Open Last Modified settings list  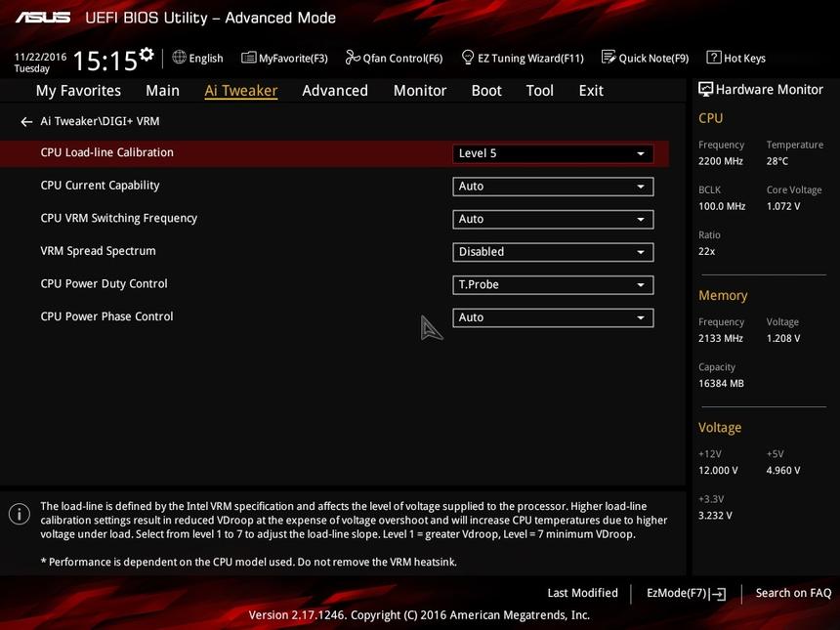coord(582,593)
